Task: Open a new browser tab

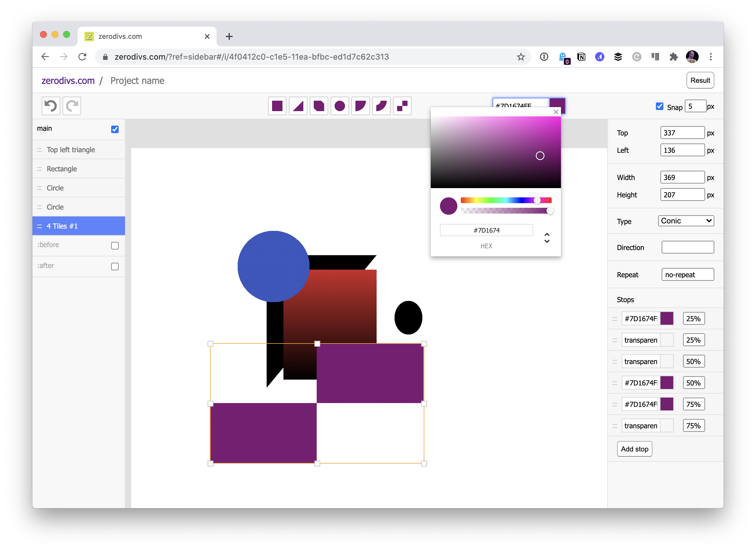Action: point(229,36)
